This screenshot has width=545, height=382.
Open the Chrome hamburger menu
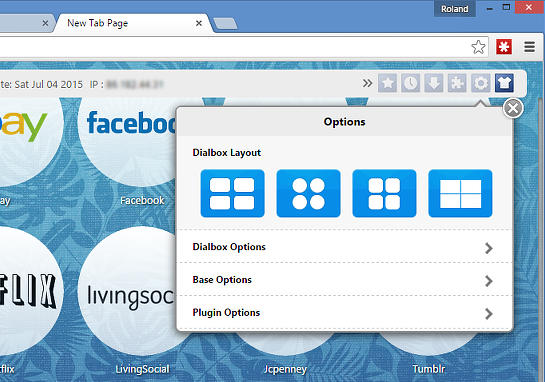(x=529, y=47)
